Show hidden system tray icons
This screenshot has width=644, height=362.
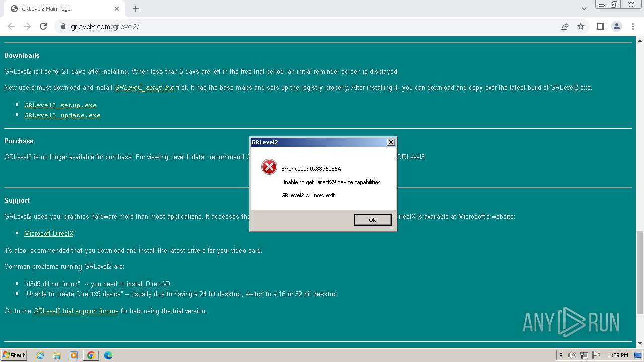(561, 355)
